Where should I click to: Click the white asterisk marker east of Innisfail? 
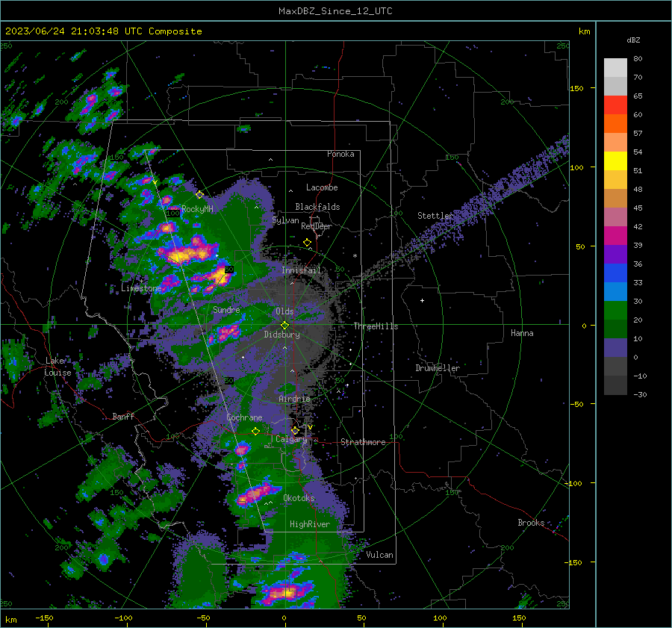(x=355, y=256)
